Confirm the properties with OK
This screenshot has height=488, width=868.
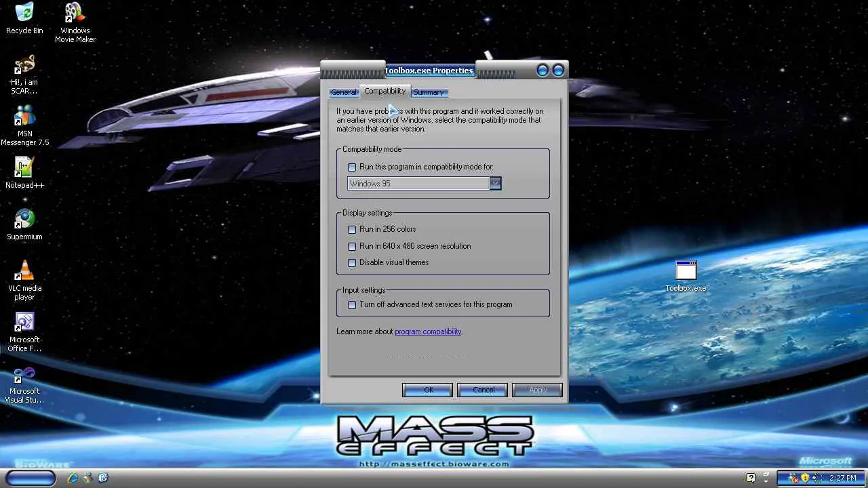(428, 390)
